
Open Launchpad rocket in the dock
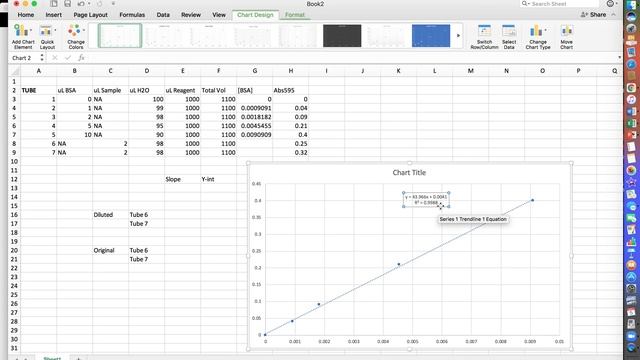pos(631,29)
